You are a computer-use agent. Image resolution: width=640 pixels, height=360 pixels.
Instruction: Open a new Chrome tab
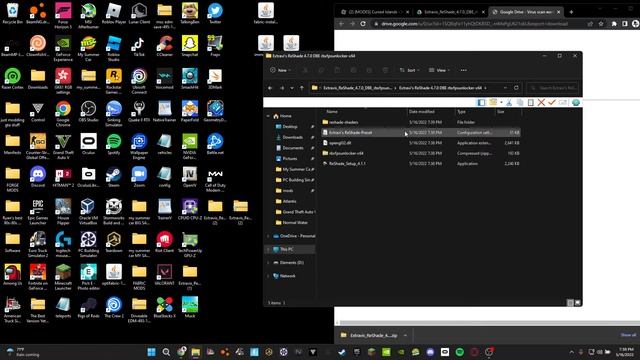(x=571, y=12)
